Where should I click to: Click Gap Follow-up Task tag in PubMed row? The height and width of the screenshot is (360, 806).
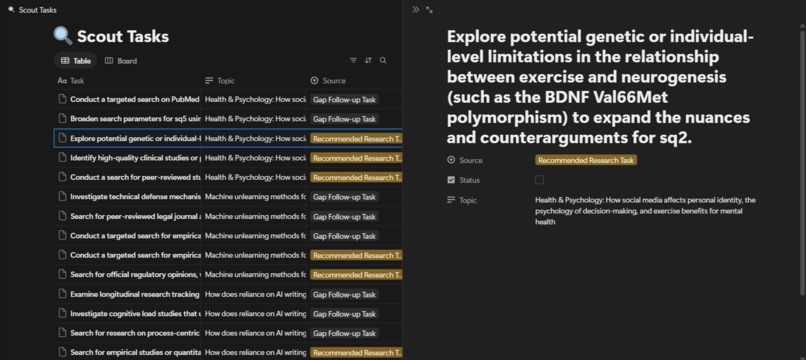click(344, 100)
